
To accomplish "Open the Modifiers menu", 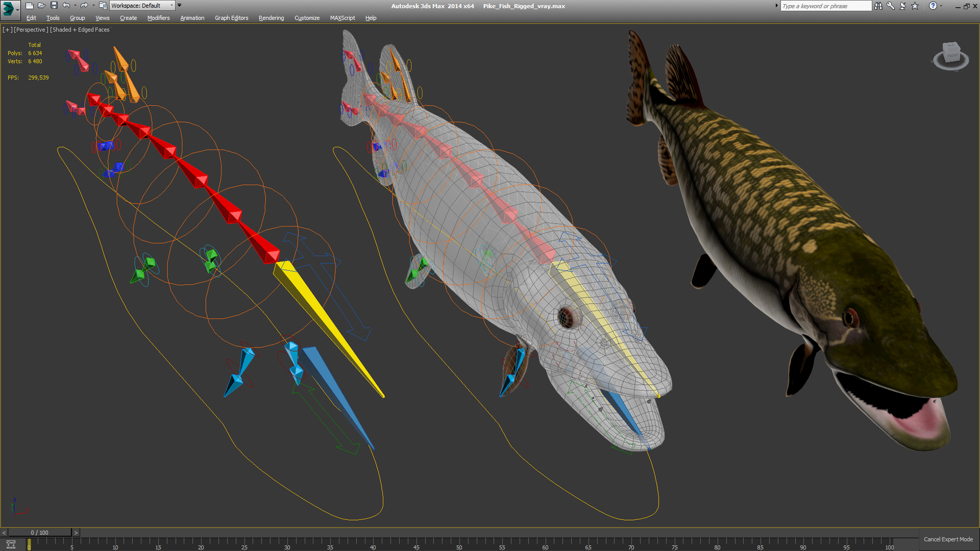I will point(158,18).
